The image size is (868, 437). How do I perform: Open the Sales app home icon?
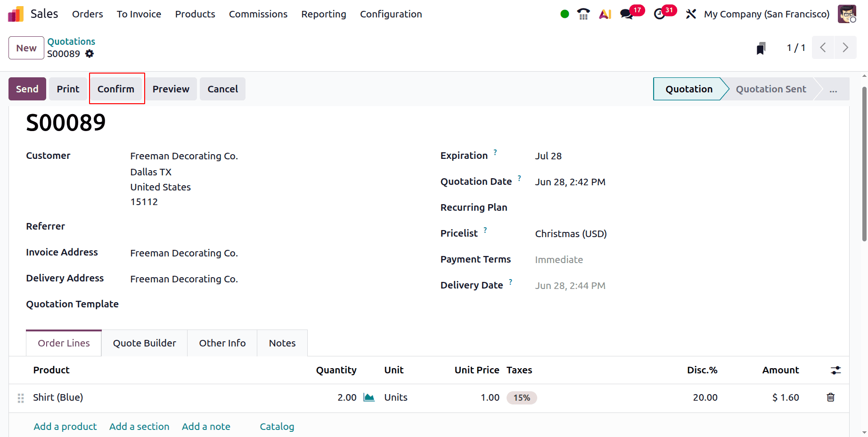(x=16, y=14)
